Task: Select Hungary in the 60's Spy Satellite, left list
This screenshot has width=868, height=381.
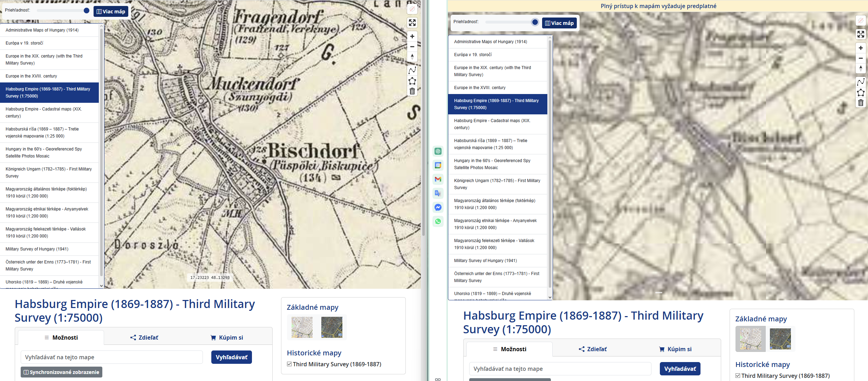Action: pyautogui.click(x=49, y=153)
